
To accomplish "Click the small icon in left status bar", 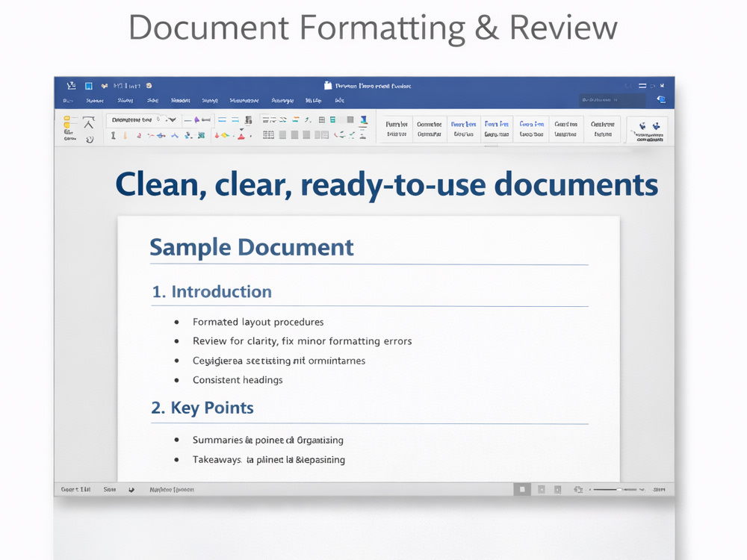I will coord(131,490).
